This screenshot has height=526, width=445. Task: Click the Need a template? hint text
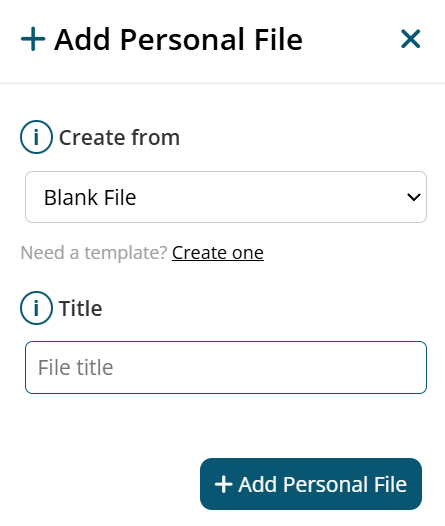point(94,252)
